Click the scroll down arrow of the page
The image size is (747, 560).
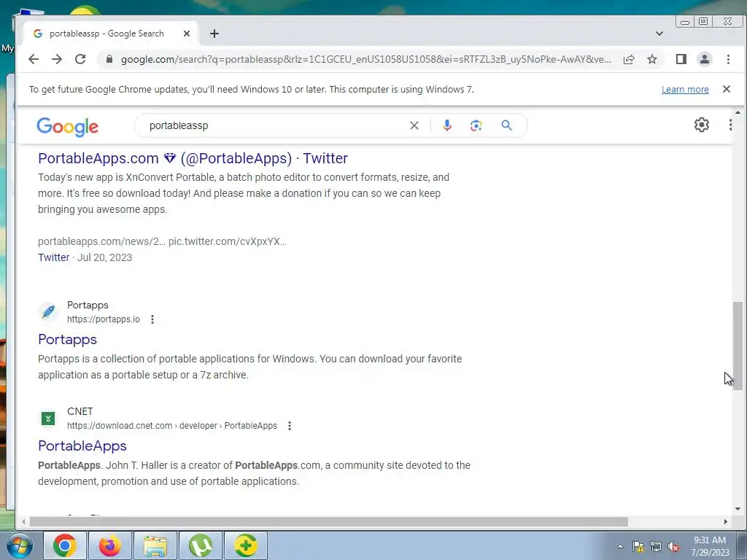click(738, 509)
